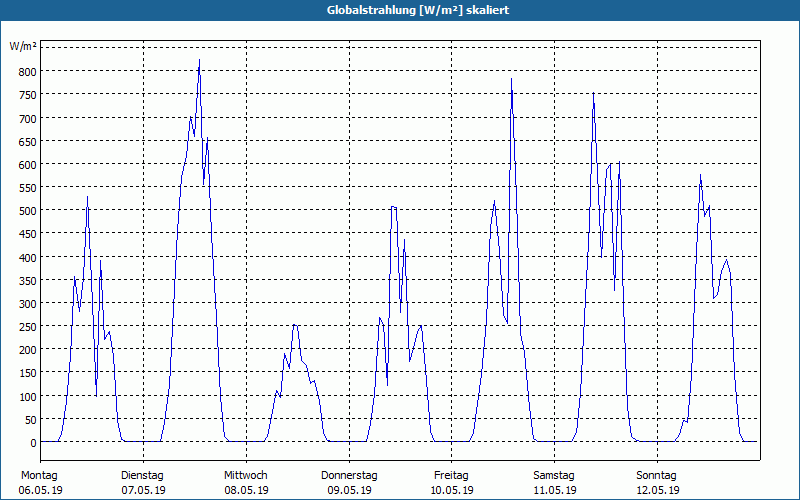Click the date 10.05.19
The image size is (800, 500).
[452, 490]
